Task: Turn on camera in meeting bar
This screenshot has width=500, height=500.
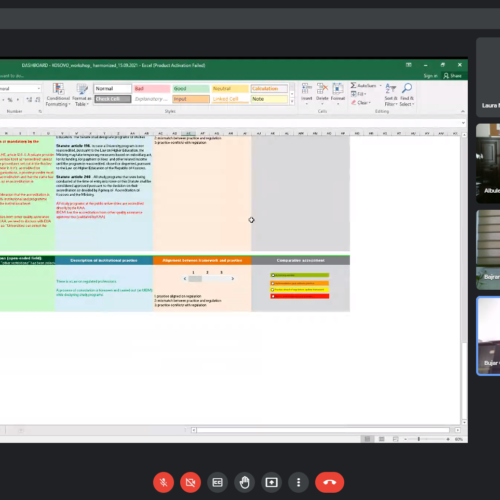Action: 190,482
